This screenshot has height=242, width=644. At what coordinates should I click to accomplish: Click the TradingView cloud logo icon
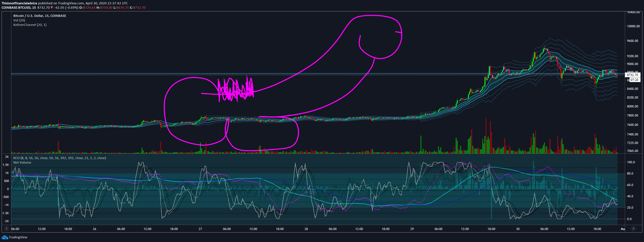pos(5,237)
